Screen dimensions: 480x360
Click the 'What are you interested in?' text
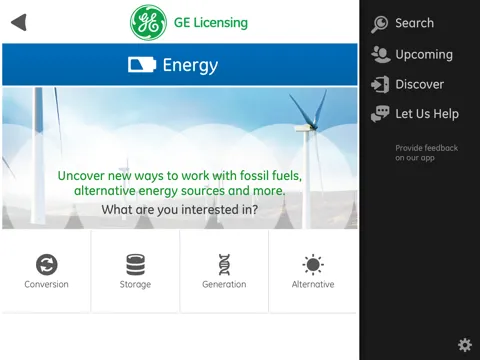180,210
